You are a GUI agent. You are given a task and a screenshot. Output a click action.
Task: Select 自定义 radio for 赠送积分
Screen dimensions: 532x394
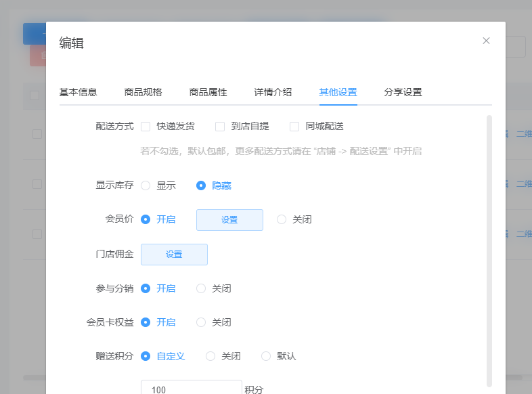coord(146,356)
